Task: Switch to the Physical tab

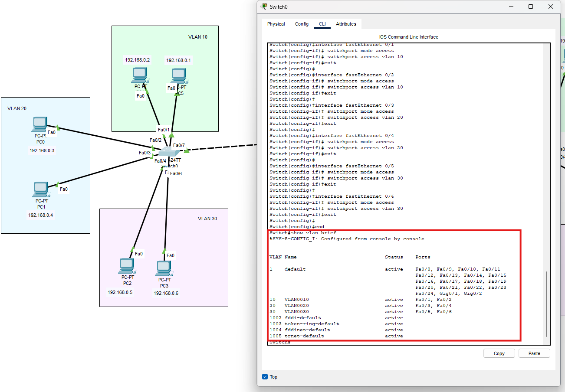Action: click(276, 24)
